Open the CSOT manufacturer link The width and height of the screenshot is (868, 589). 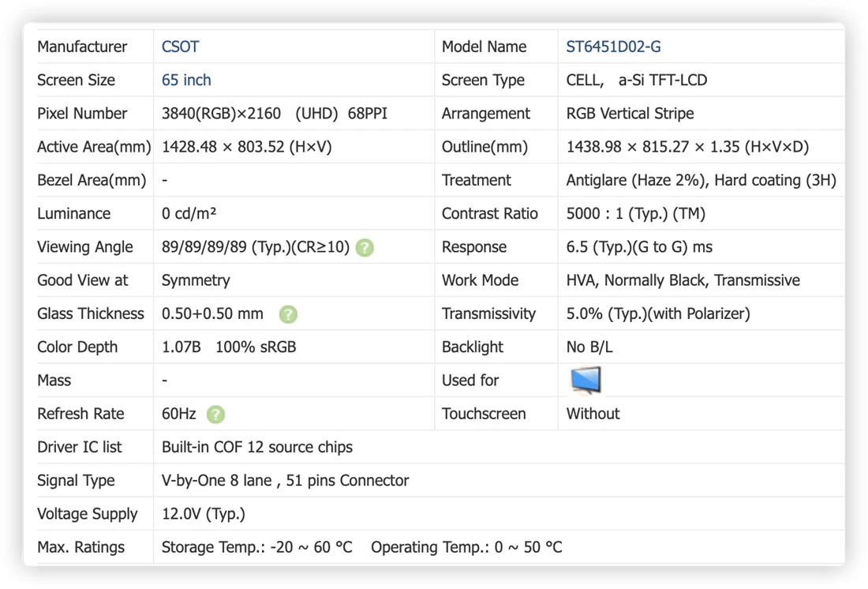[180, 47]
